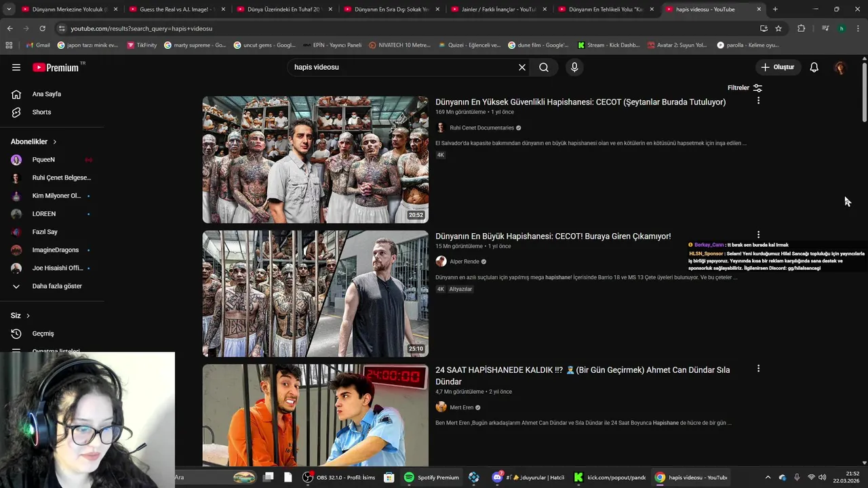Clear the search query with the X

[522, 67]
